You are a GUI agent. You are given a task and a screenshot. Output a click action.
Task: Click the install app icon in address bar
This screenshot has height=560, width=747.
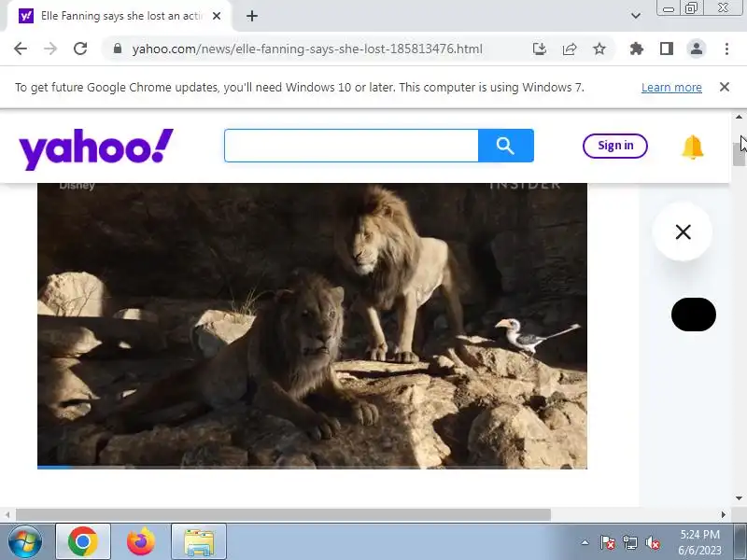[x=540, y=49]
